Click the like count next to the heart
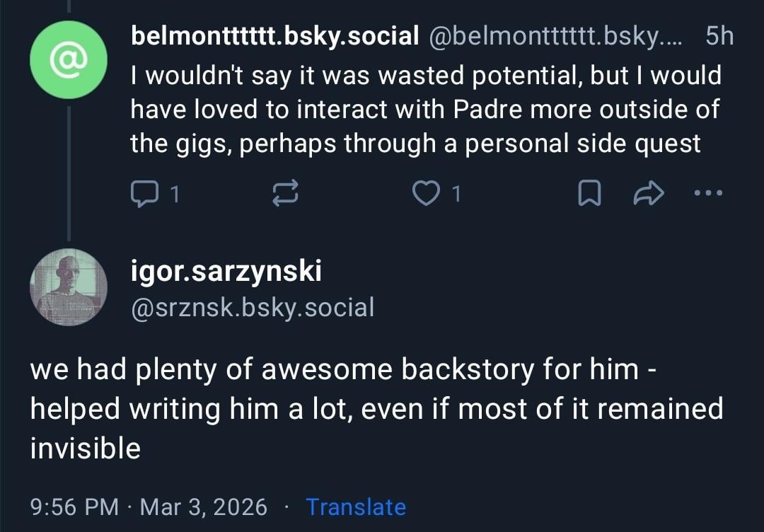The width and height of the screenshot is (764, 532). (x=456, y=194)
